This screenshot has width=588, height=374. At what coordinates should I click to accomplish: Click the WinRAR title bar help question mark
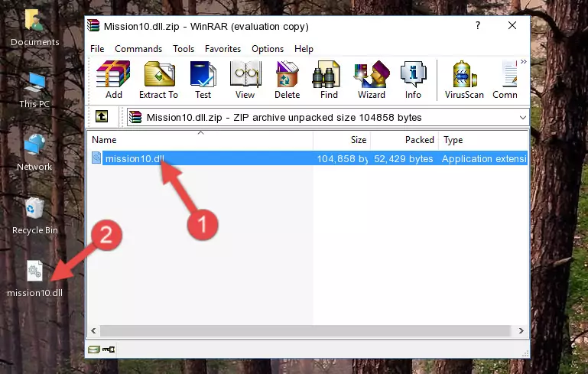coord(478,25)
